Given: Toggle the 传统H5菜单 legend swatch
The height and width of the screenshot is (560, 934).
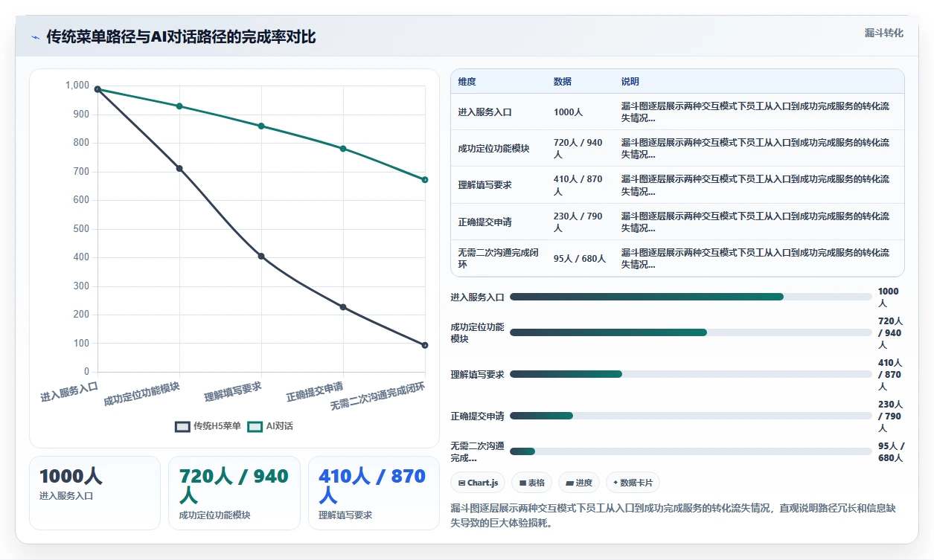Looking at the screenshot, I should click(182, 426).
